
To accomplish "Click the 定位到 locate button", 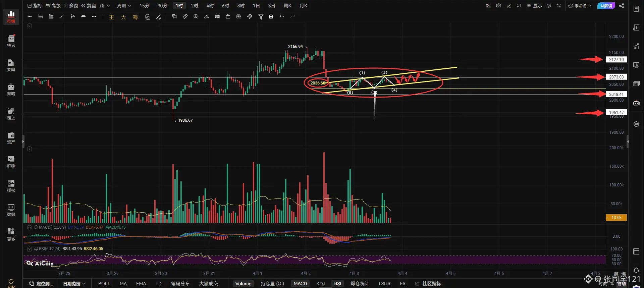I will (x=41, y=284).
